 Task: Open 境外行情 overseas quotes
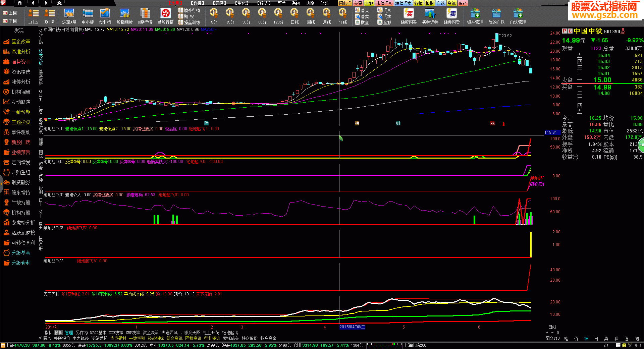pos(189,10)
